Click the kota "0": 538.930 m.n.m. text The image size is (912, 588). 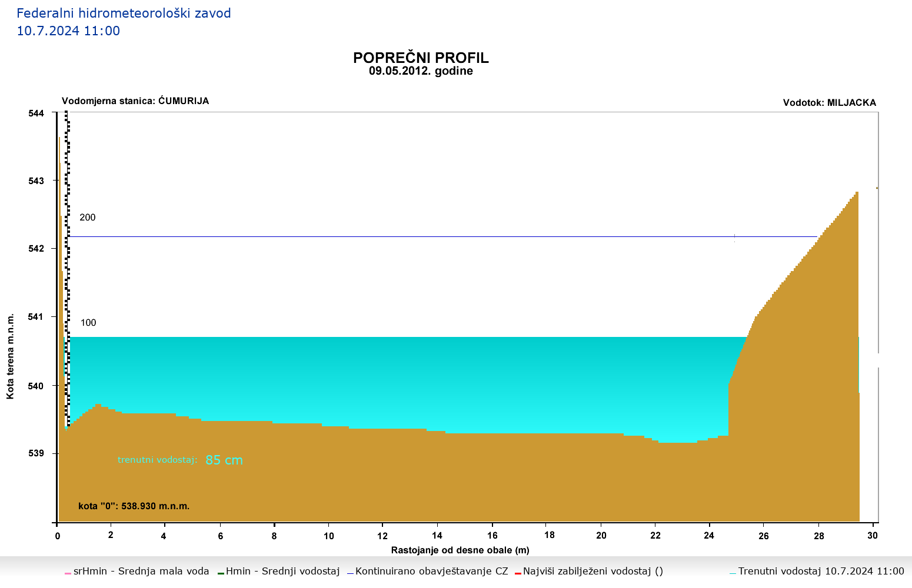click(x=134, y=506)
